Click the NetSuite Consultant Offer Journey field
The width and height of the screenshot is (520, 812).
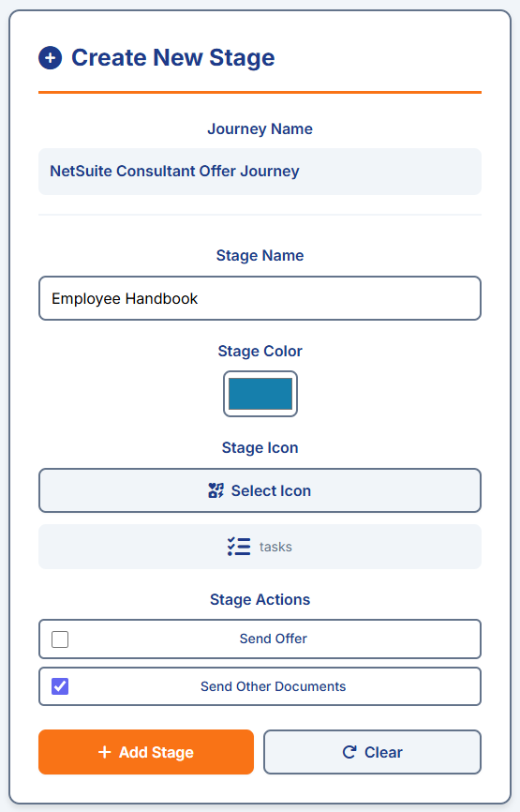pos(260,172)
